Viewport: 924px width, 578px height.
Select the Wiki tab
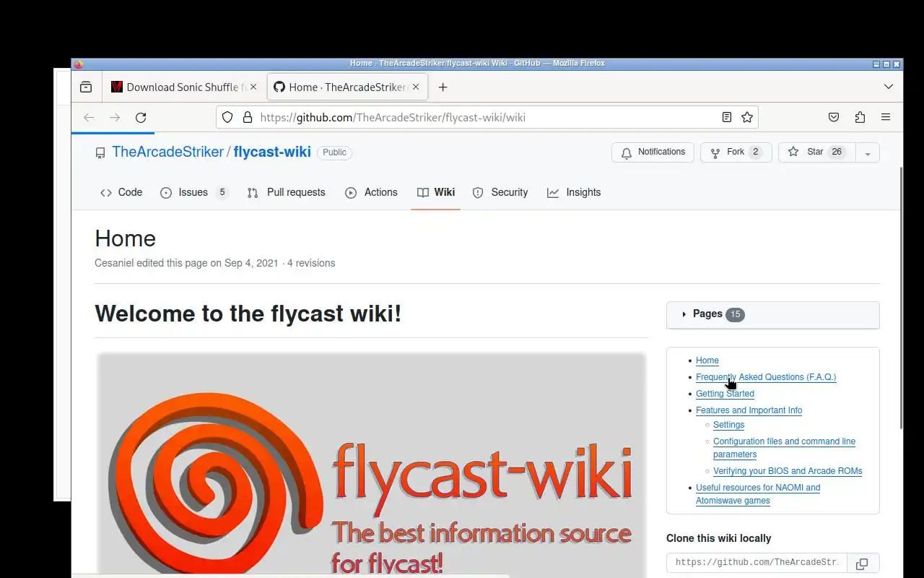[436, 192]
